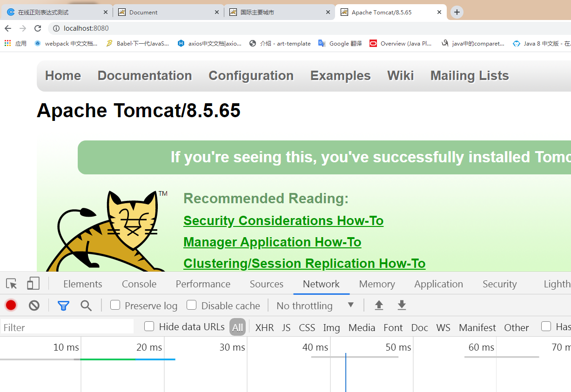Enable the Preserve log checkbox
The image size is (571, 392).
point(115,305)
